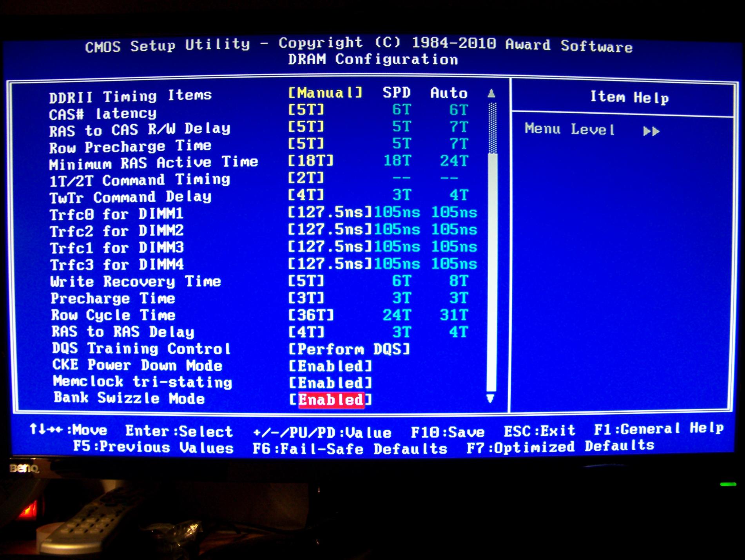The height and width of the screenshot is (560, 745).
Task: Toggle Memclock tri-stating Enabled value
Action: [330, 383]
